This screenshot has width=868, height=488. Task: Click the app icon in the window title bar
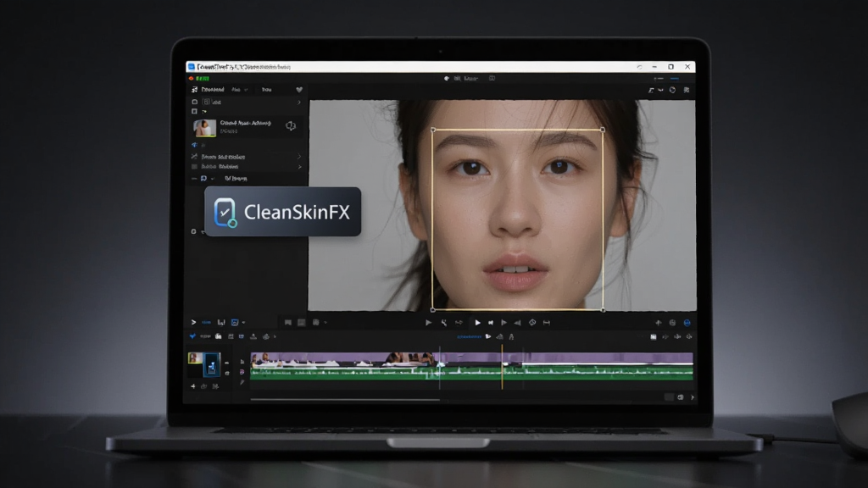coord(192,67)
